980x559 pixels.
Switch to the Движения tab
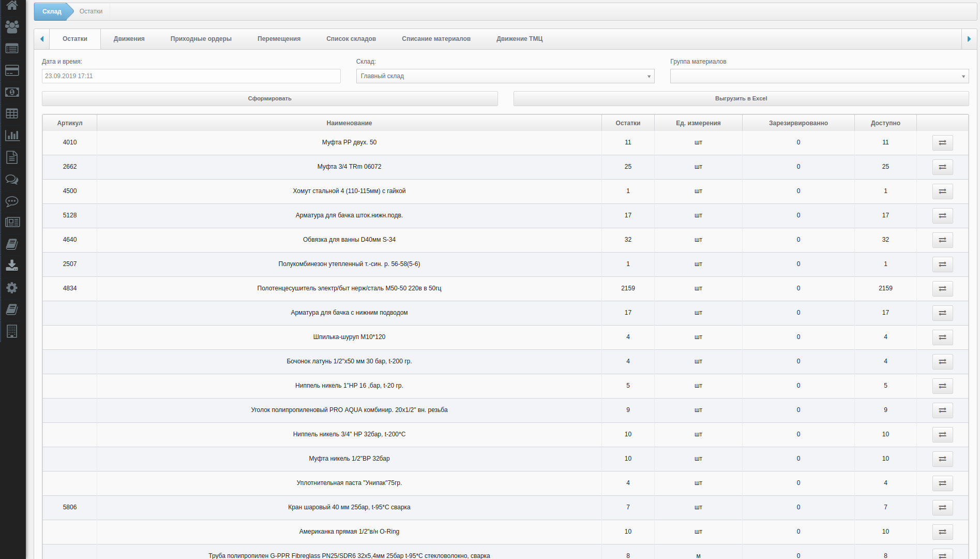[129, 39]
